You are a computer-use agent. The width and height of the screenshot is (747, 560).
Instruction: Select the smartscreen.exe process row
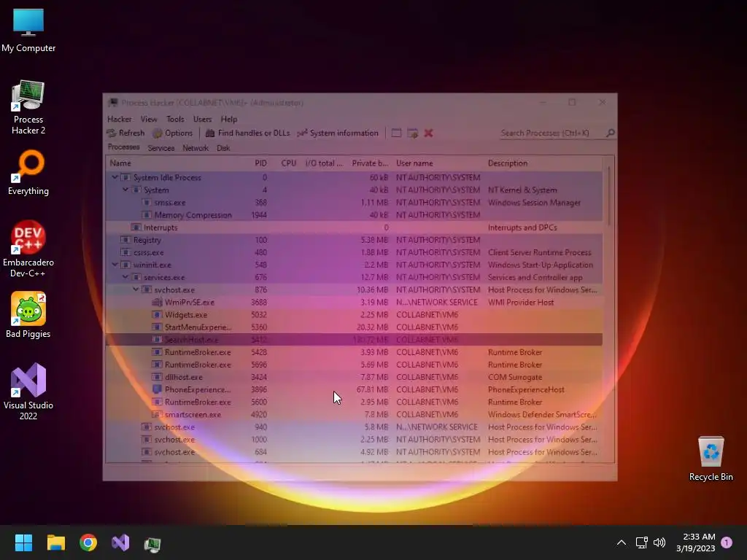point(354,414)
